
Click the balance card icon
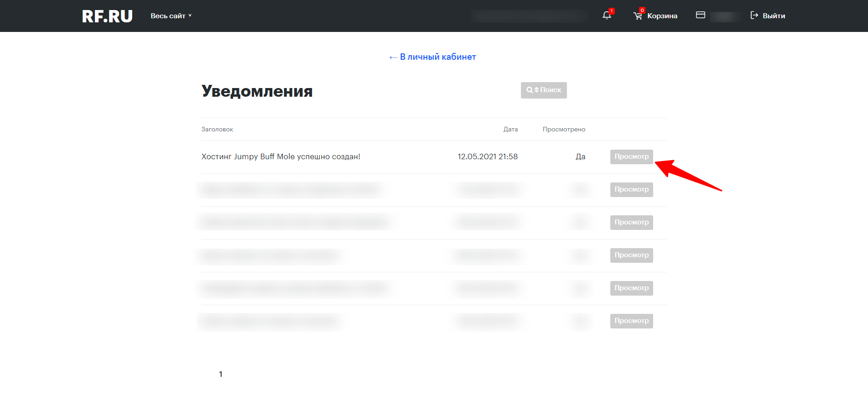pos(701,16)
